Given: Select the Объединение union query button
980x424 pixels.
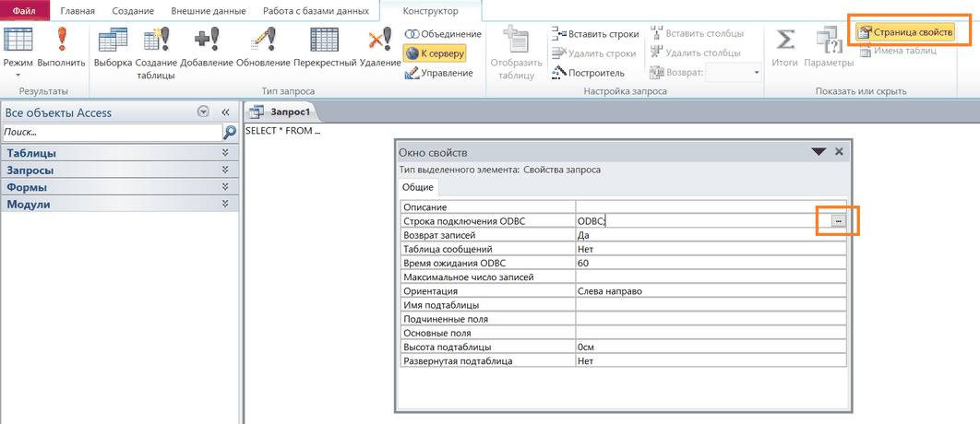Looking at the screenshot, I should pos(443,34).
